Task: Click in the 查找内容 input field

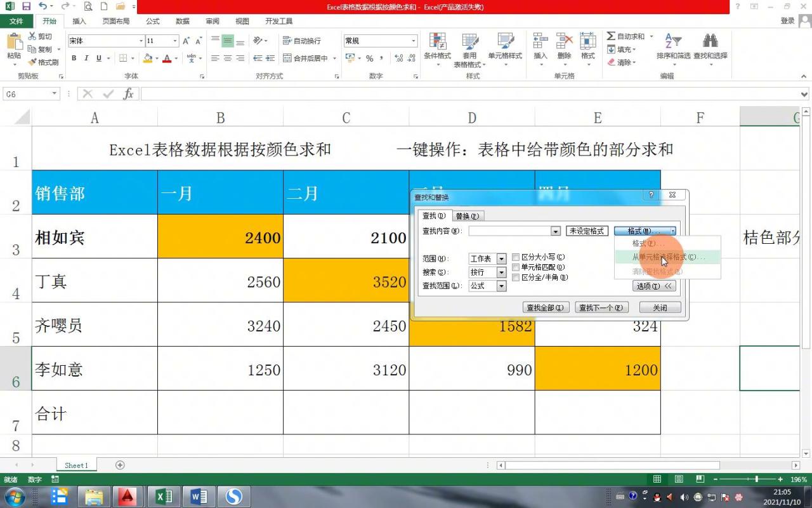Action: tap(510, 231)
